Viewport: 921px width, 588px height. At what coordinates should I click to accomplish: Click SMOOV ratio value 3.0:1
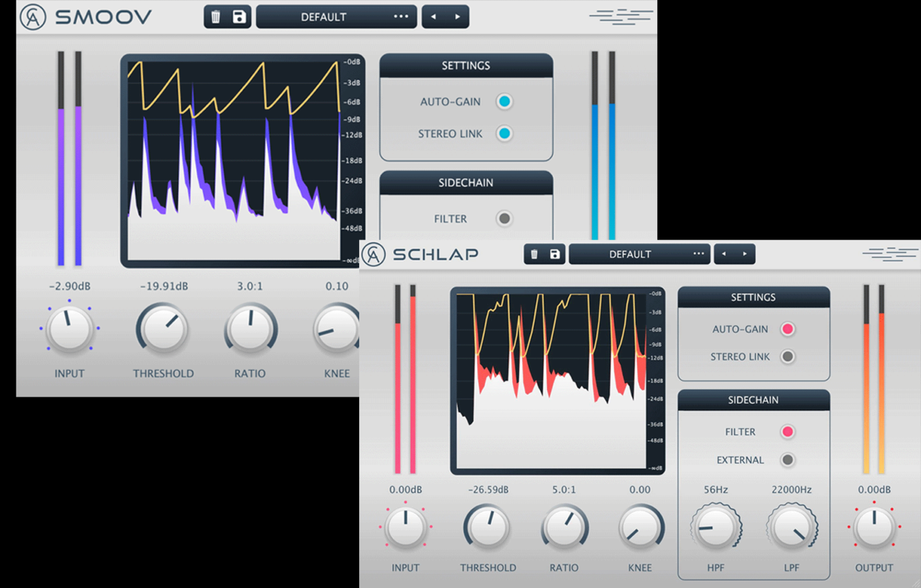(x=250, y=287)
